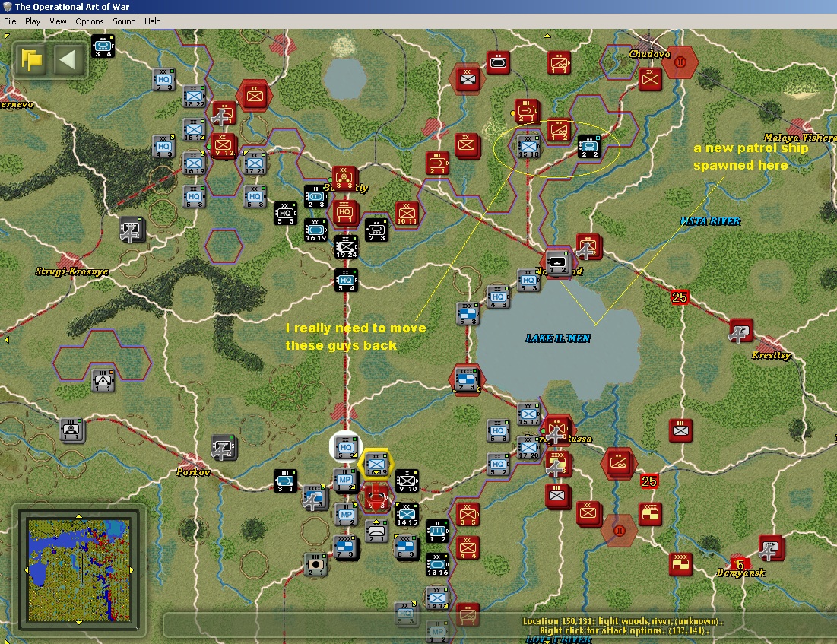Image resolution: width=837 pixels, height=644 pixels.
Task: Select red infantry unit 4 4
Action: [x=468, y=548]
